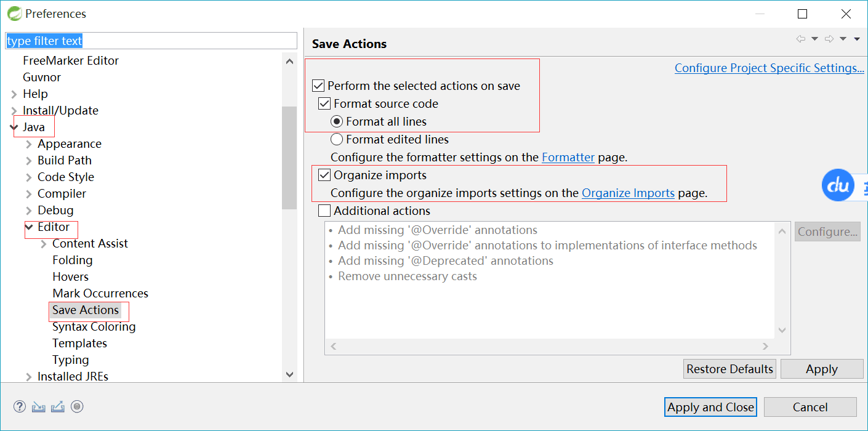This screenshot has height=431, width=868.
Task: Expand the Compiler tree node
Action: pyautogui.click(x=29, y=194)
